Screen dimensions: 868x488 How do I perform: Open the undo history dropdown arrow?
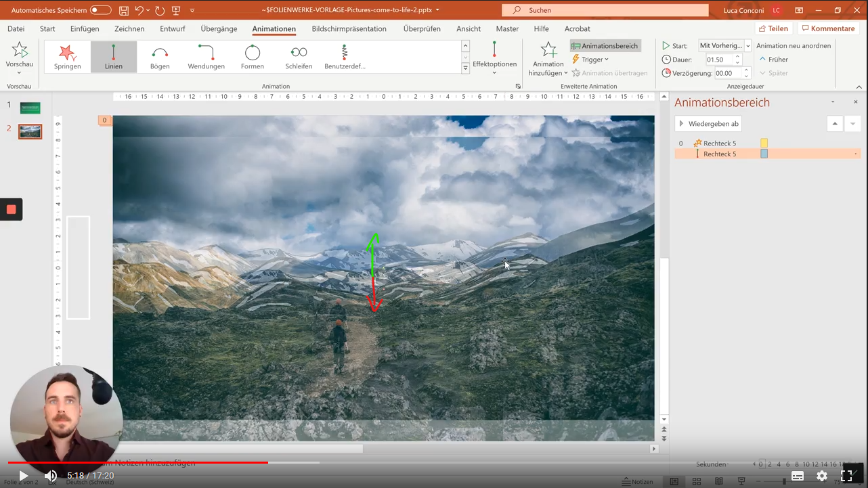[x=148, y=11]
